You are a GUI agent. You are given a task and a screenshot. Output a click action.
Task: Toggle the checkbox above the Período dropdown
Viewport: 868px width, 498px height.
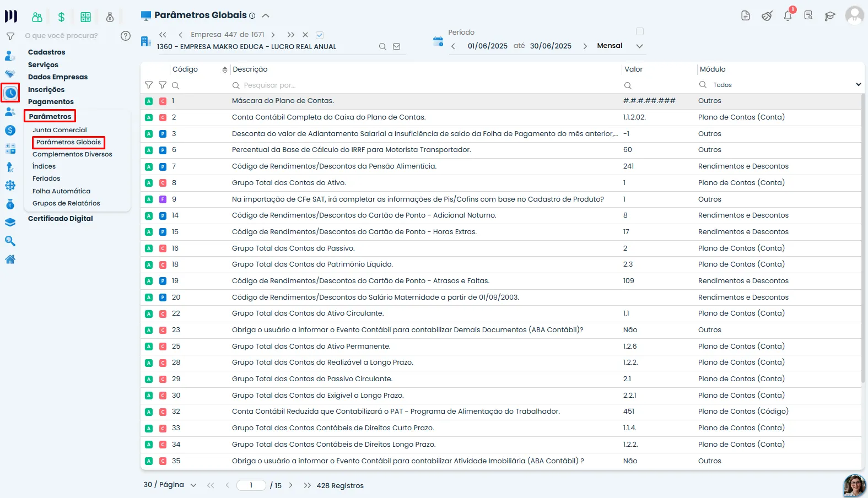pyautogui.click(x=640, y=31)
